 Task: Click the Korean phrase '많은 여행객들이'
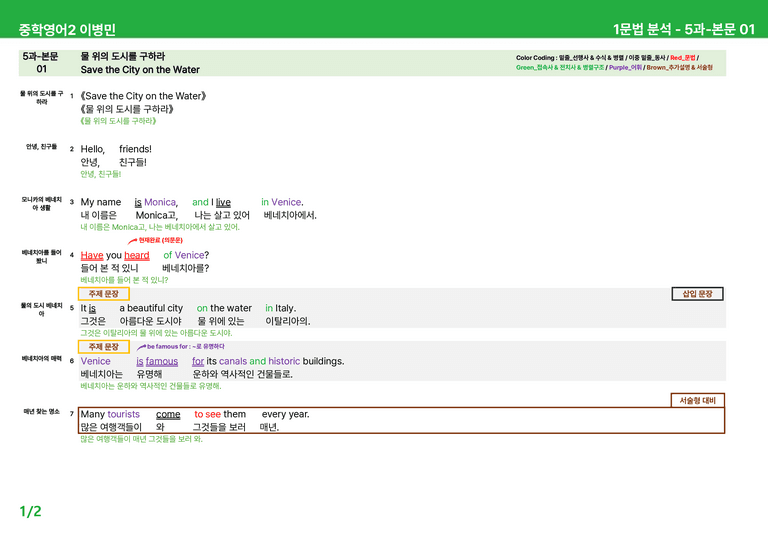pyautogui.click(x=111, y=427)
